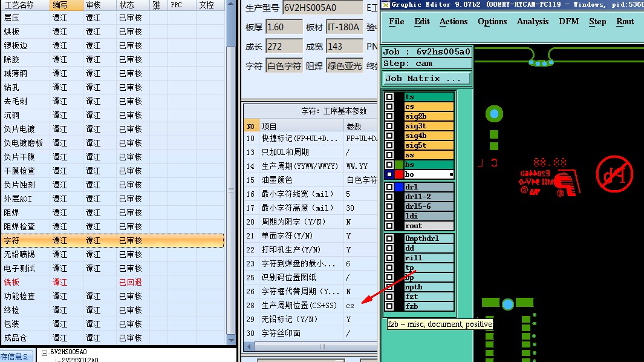The image size is (644, 362).
Task: Click the process list scrollbar down arrow
Action: [231, 340]
